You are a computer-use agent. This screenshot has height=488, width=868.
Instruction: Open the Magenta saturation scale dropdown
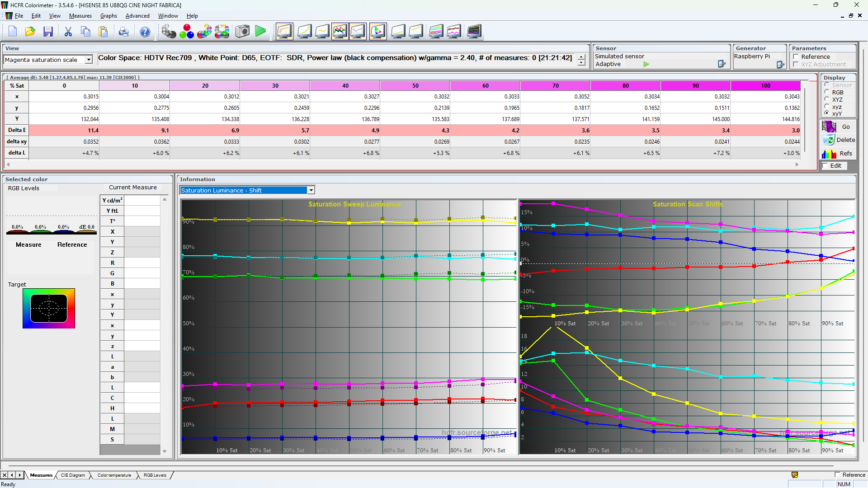(x=89, y=60)
